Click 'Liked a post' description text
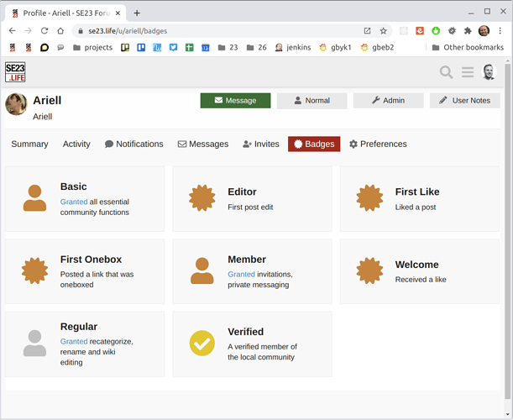This screenshot has height=420, width=513. (x=416, y=207)
